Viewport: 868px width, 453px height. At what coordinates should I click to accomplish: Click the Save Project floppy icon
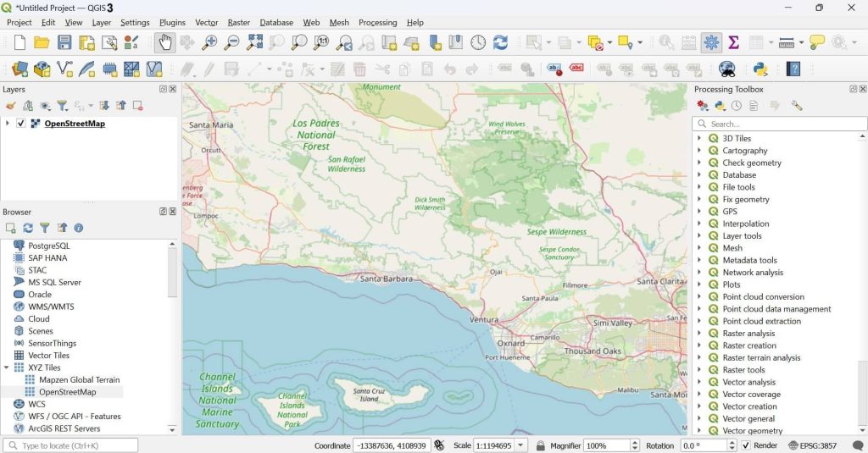tap(64, 42)
